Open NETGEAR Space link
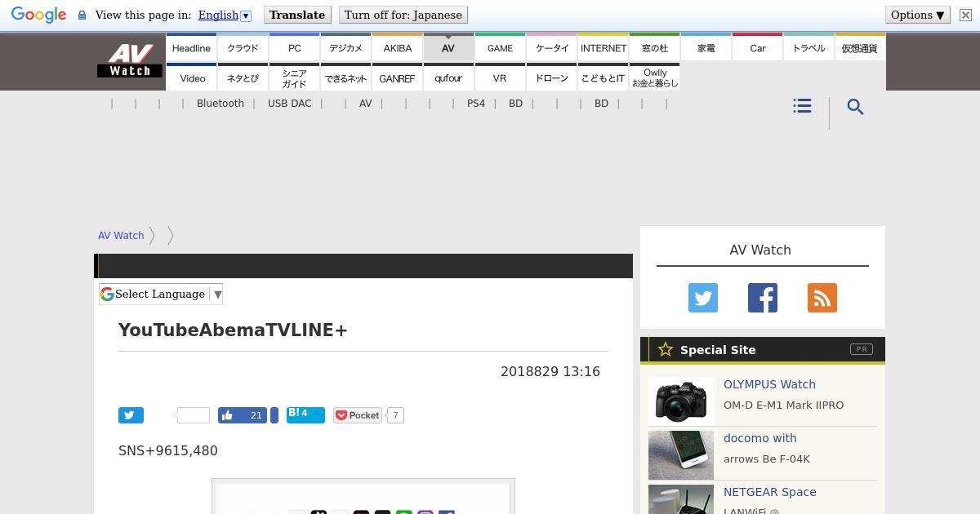Viewport: 980px width, 514px height. [770, 492]
